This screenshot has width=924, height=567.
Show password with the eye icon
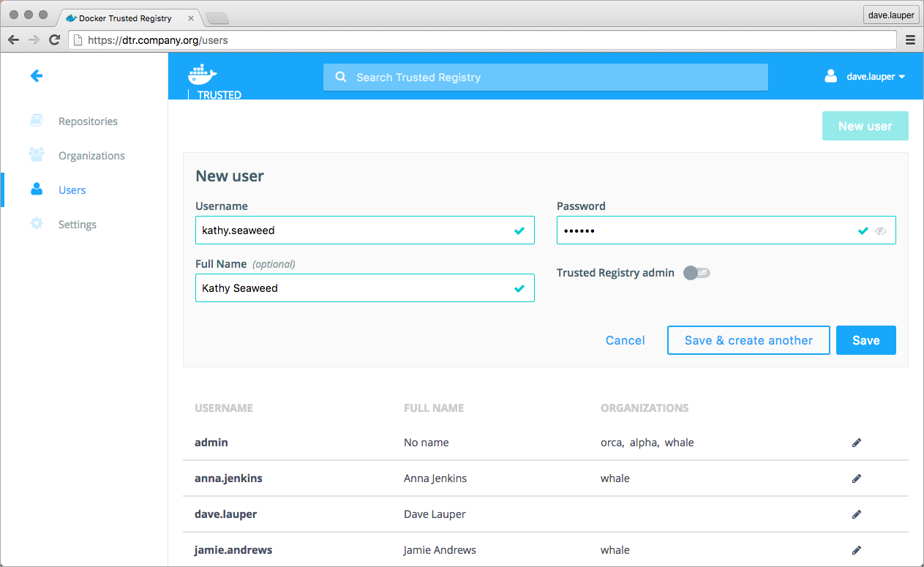point(881,230)
